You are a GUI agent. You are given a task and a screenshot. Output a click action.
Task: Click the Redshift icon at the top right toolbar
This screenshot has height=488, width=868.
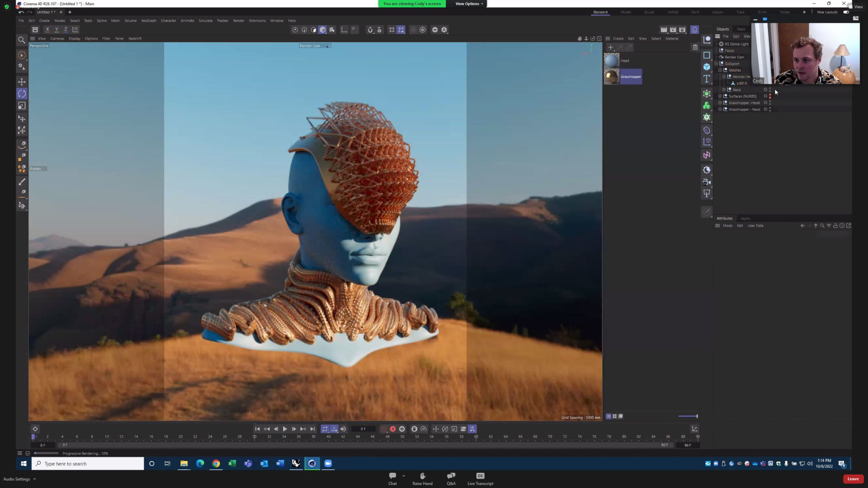pyautogui.click(x=694, y=30)
